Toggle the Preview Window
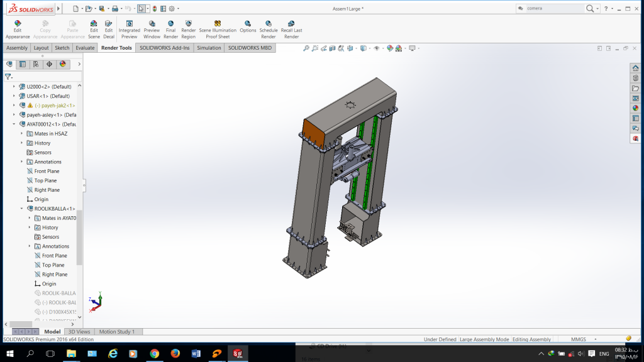Screen dimensions: 644x362 [152, 29]
